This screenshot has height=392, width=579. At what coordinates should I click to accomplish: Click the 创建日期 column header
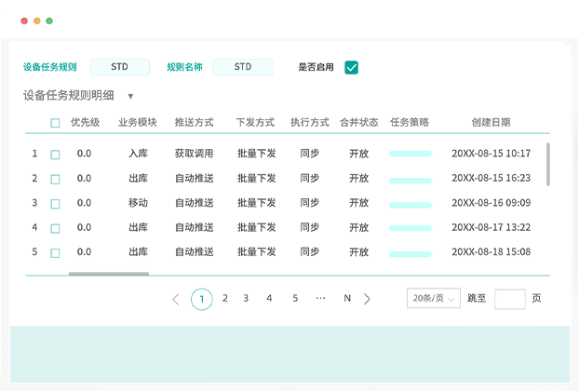pos(491,122)
